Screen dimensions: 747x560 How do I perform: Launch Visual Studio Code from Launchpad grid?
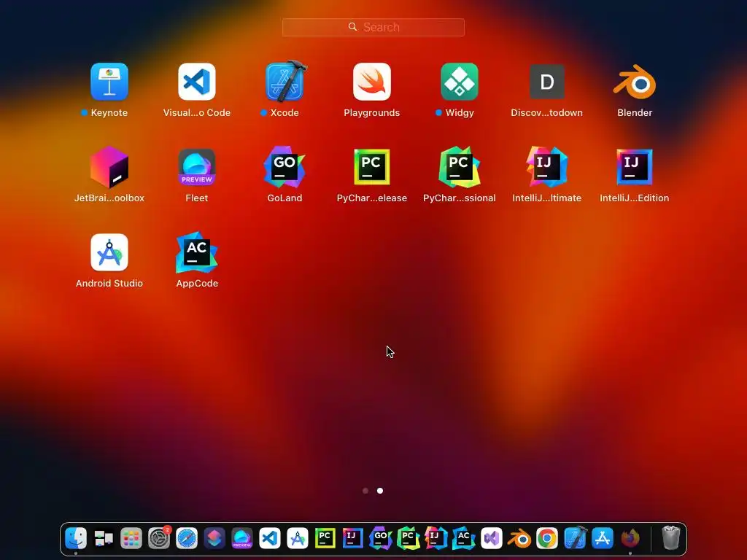[x=197, y=82]
